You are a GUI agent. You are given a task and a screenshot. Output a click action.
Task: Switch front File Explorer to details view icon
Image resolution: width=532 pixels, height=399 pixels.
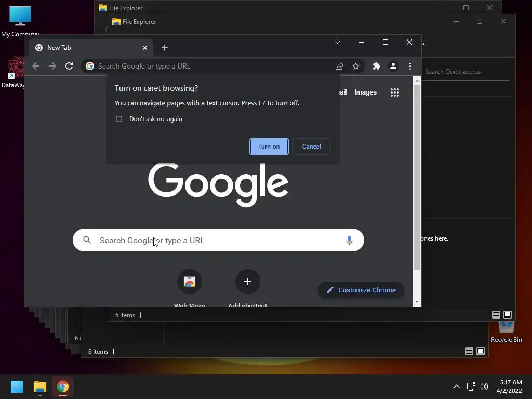coord(496,315)
